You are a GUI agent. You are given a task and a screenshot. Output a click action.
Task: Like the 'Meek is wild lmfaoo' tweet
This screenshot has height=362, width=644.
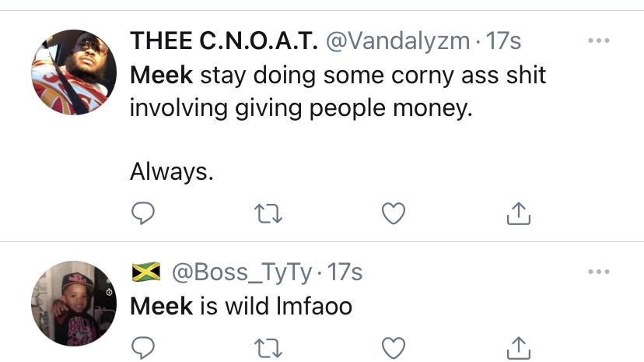click(x=394, y=349)
